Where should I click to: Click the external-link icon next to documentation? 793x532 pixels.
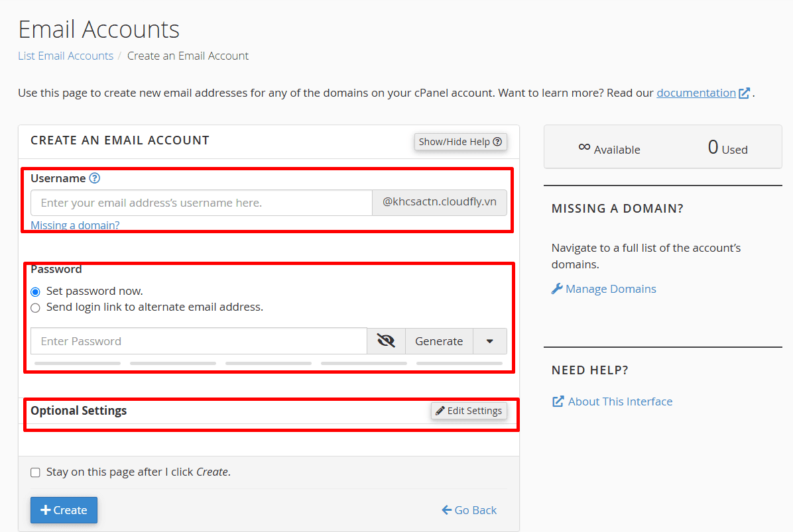743,92
